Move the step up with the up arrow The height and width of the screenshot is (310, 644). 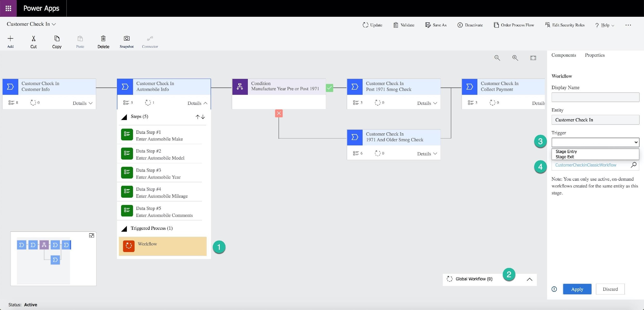pos(197,117)
